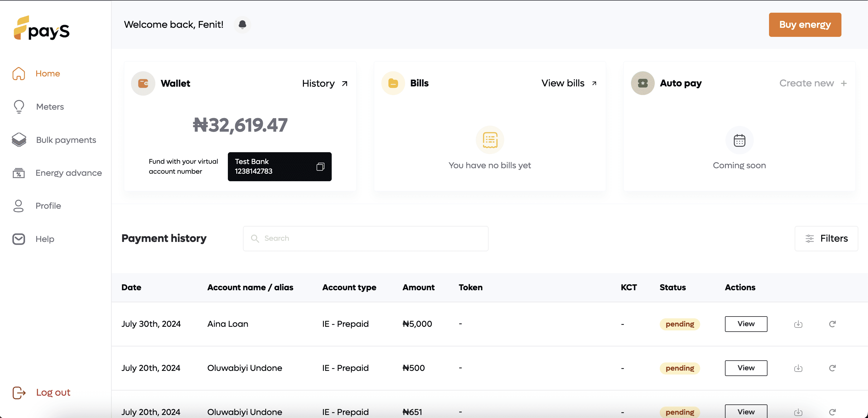Viewport: 868px width, 418px height.
Task: Click the empty bills receipt icon
Action: pyautogui.click(x=490, y=140)
